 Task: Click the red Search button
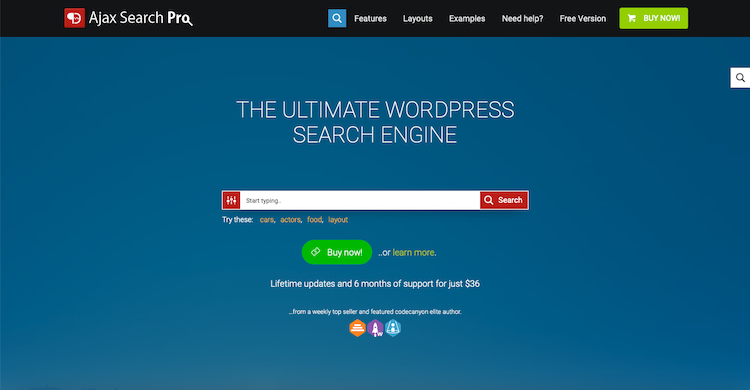504,200
